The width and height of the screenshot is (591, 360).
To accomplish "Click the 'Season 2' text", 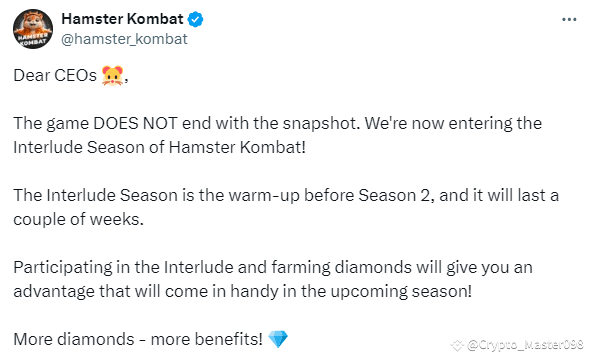I will 394,195.
